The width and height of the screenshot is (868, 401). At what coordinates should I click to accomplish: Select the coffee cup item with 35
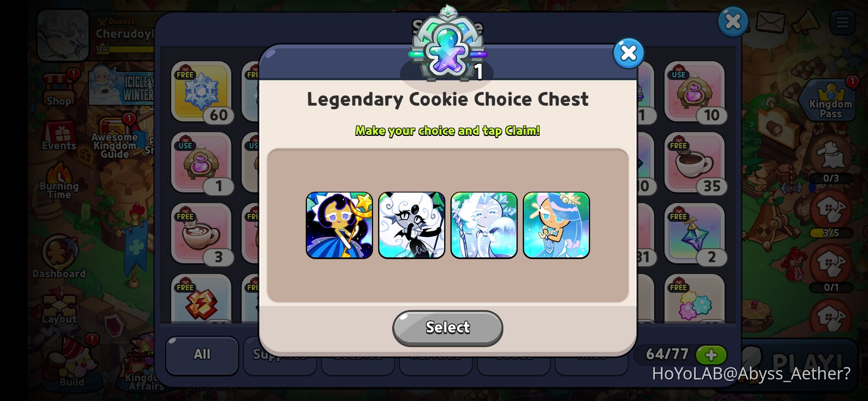(695, 163)
